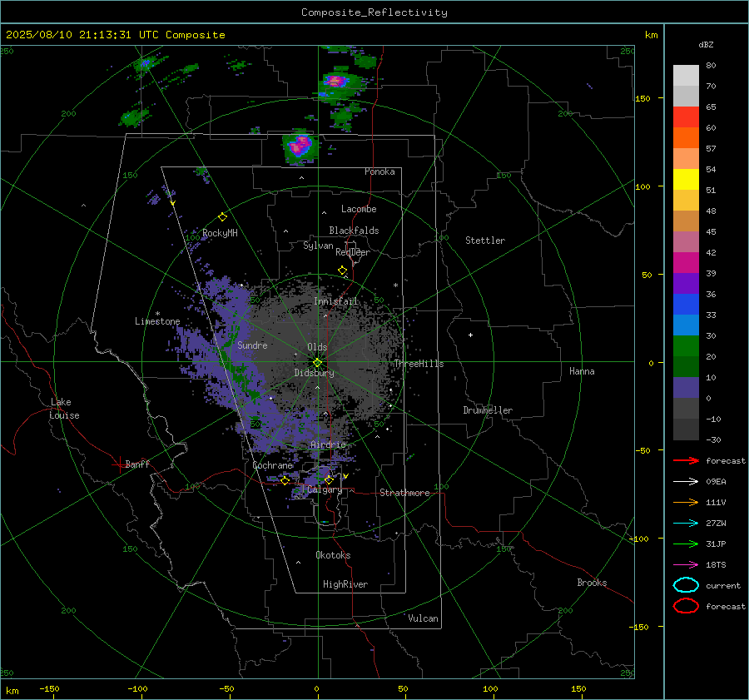The image size is (749, 700).
Task: Click the Blackfalds city label
Action: (354, 231)
